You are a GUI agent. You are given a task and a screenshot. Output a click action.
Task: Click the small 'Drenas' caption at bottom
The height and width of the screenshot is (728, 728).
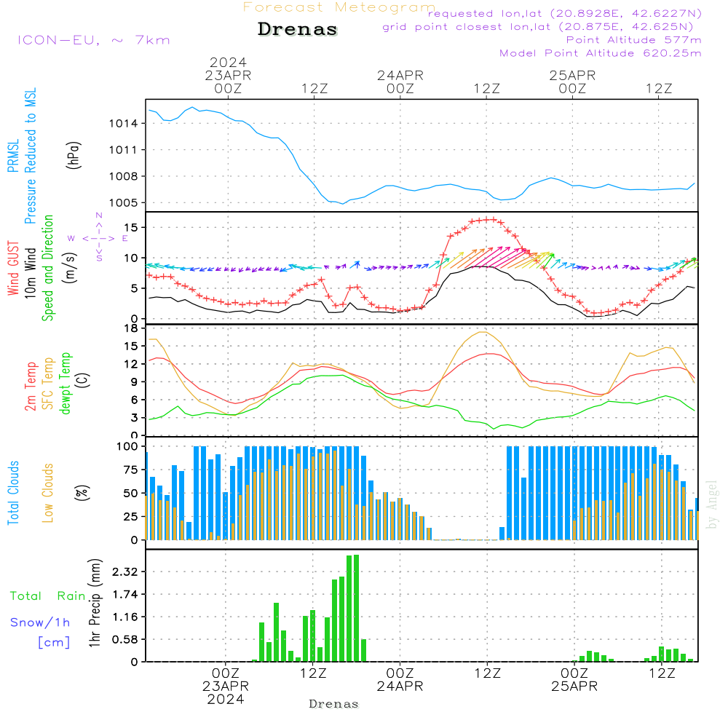coord(334,704)
